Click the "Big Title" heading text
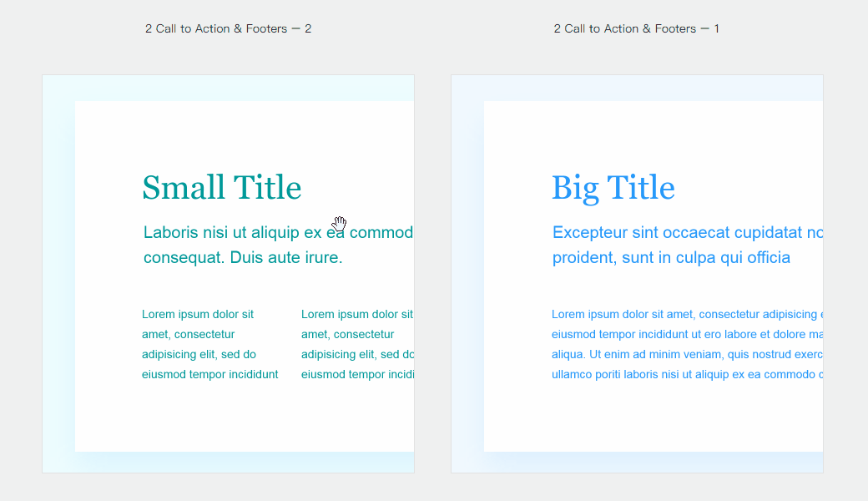 point(613,188)
